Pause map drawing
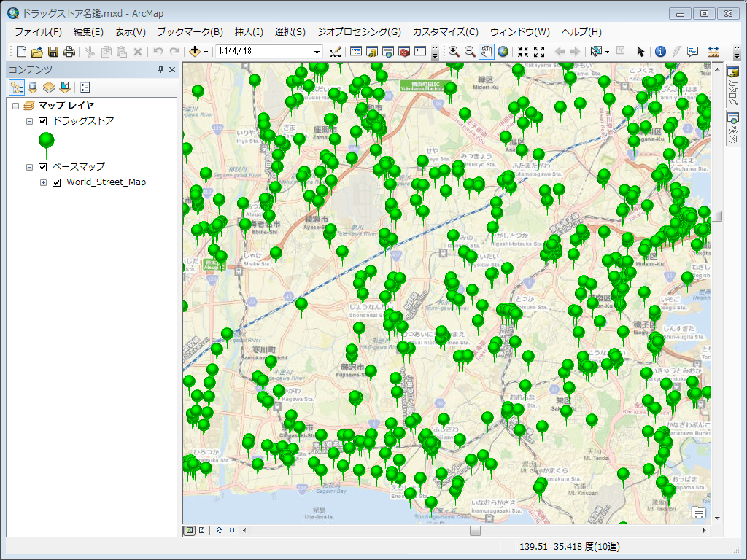747x560 pixels. [232, 530]
